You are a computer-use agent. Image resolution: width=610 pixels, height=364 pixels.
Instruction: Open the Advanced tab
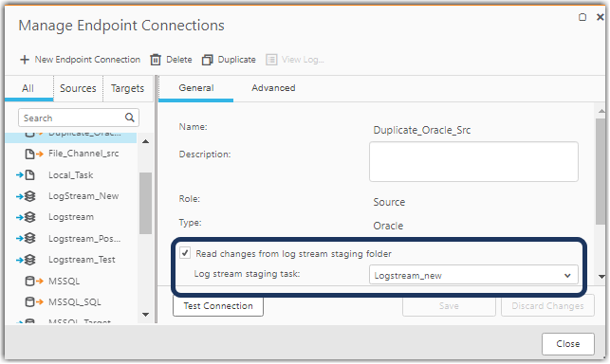tap(273, 88)
